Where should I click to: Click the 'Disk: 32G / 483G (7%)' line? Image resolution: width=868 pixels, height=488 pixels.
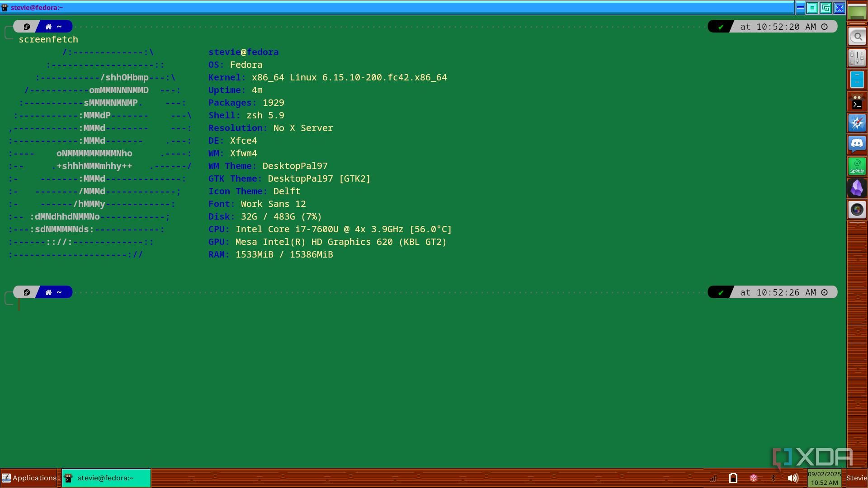click(265, 216)
